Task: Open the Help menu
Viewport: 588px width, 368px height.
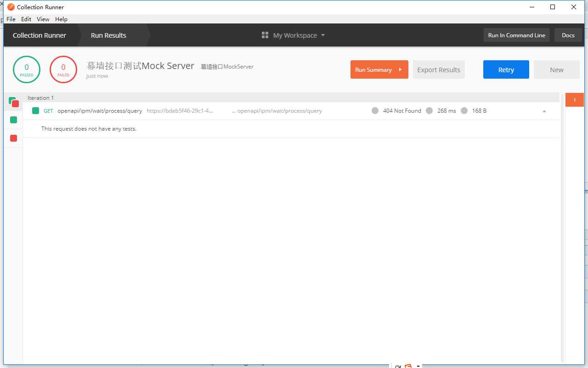Action: [61, 19]
